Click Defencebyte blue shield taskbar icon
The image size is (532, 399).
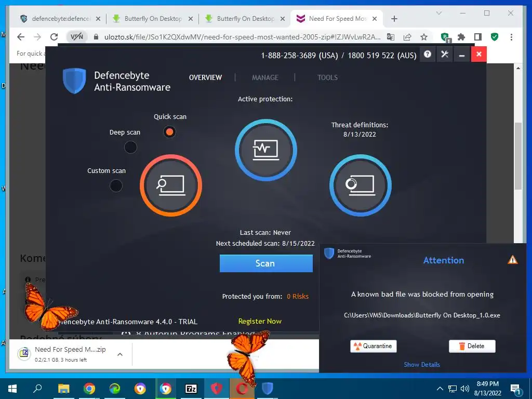[x=268, y=389]
